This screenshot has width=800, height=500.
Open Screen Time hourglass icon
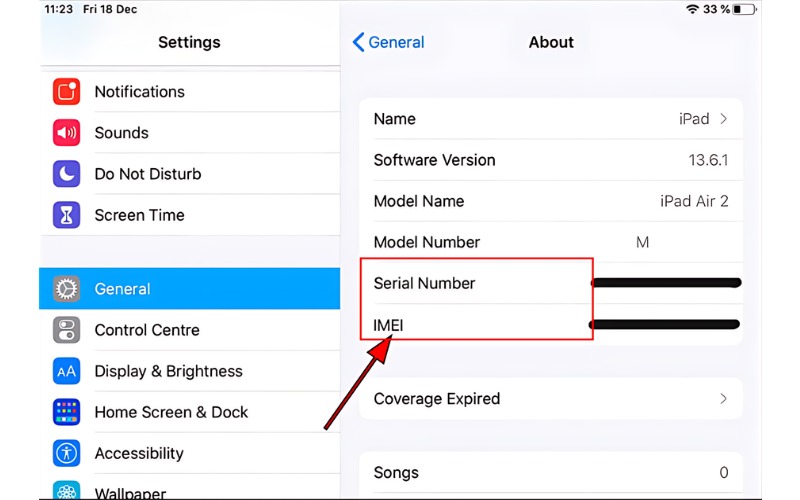point(66,215)
